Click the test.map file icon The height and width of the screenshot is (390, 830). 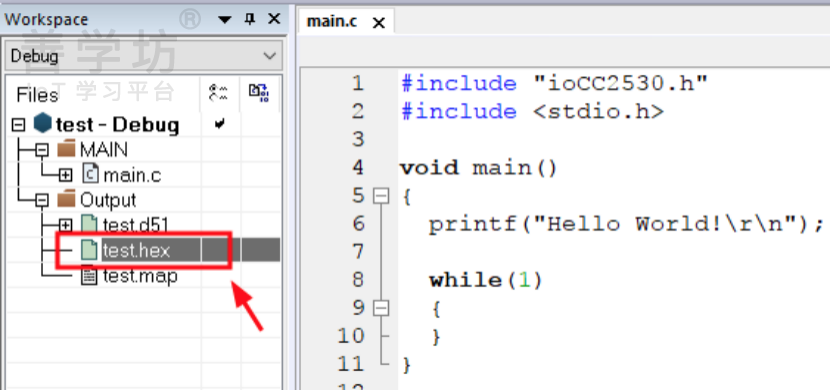click(x=89, y=276)
